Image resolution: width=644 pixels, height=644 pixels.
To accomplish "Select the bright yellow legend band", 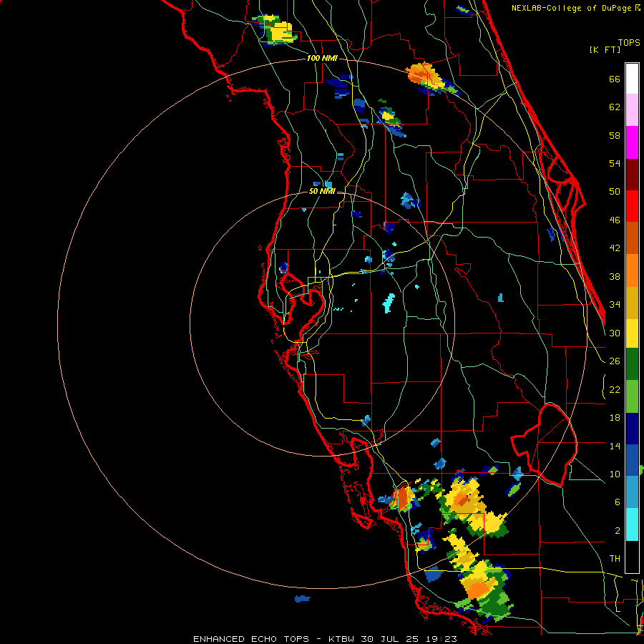I will pos(632,333).
